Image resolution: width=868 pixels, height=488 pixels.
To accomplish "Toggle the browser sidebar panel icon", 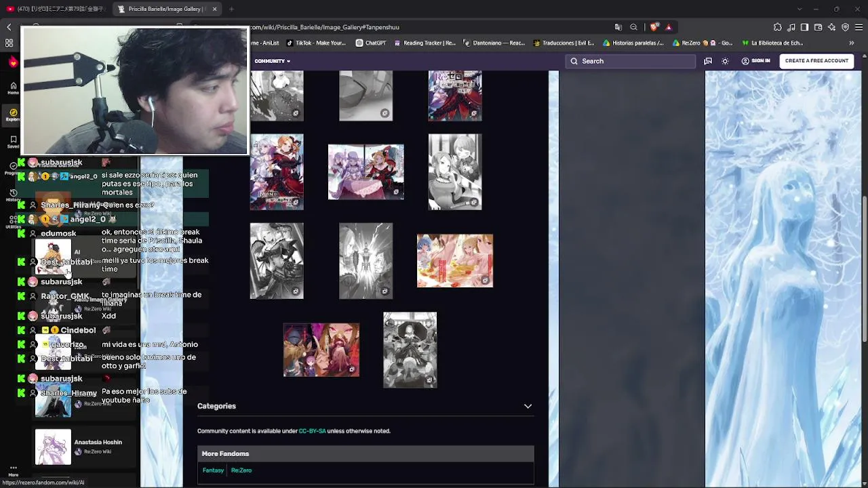I will pos(804,27).
